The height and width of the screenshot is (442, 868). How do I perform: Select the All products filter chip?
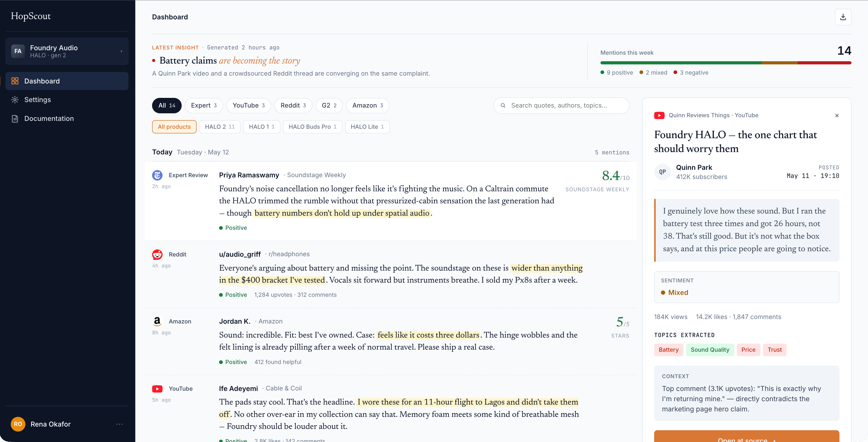coord(174,127)
